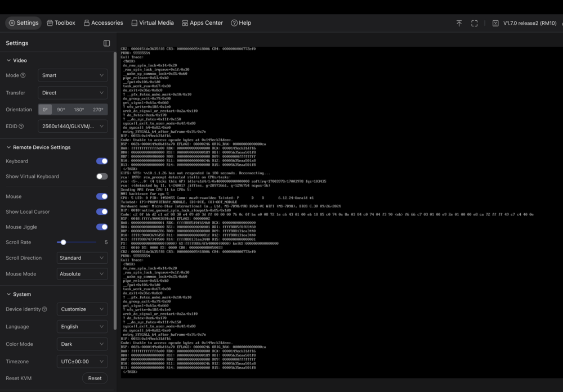Select 0° orientation
The width and height of the screenshot is (563, 392).
45,109
